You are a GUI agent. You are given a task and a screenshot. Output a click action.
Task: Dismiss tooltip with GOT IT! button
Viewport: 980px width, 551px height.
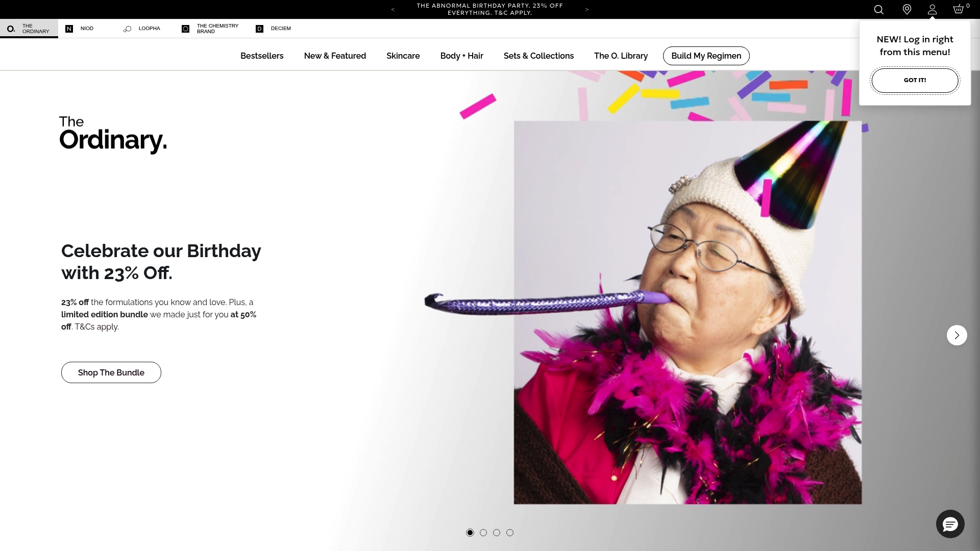pos(915,80)
